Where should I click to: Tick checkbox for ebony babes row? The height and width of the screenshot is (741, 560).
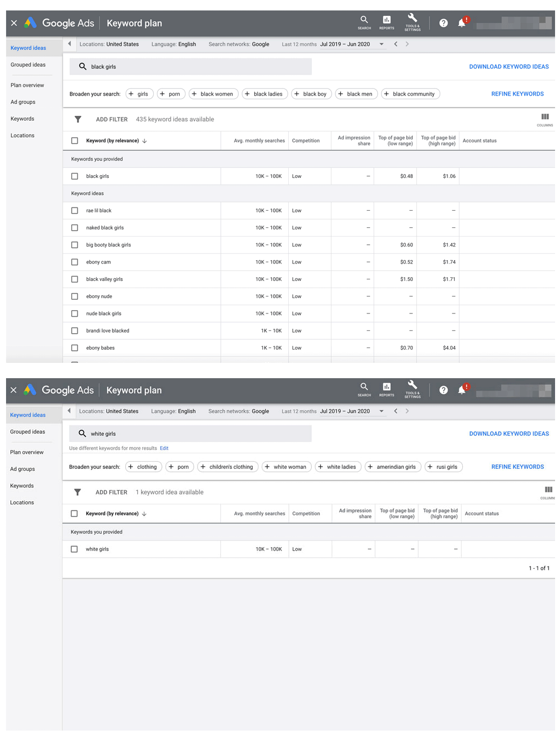75,347
